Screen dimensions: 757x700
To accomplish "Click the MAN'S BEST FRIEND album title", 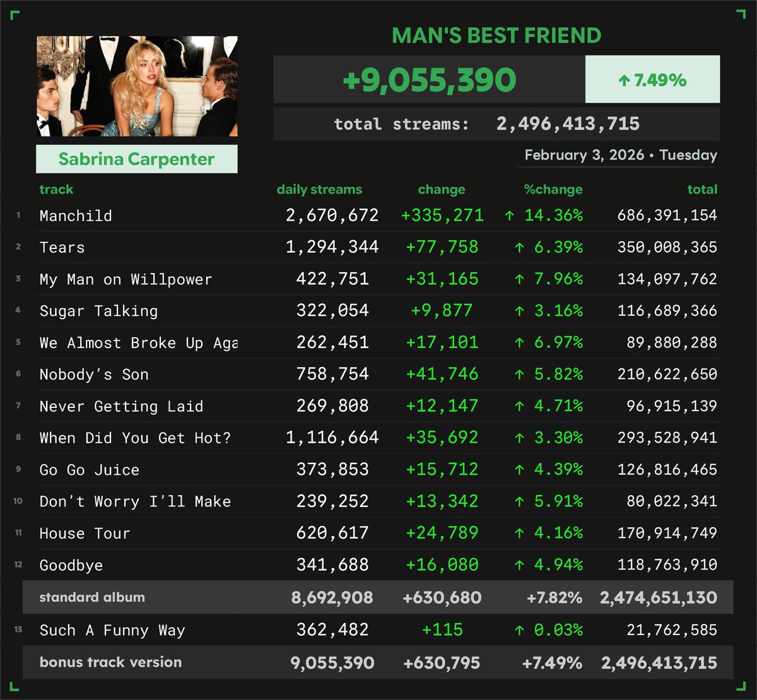I will pos(496,35).
